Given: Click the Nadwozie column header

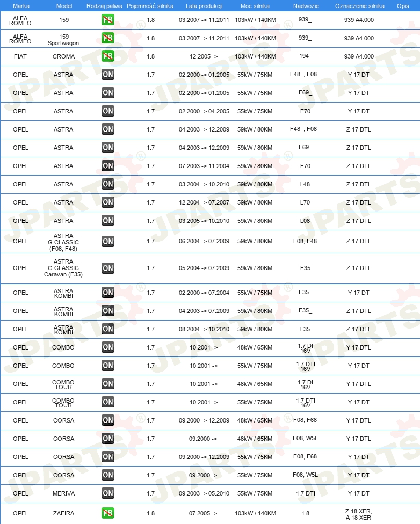Looking at the screenshot, I should point(306,6).
